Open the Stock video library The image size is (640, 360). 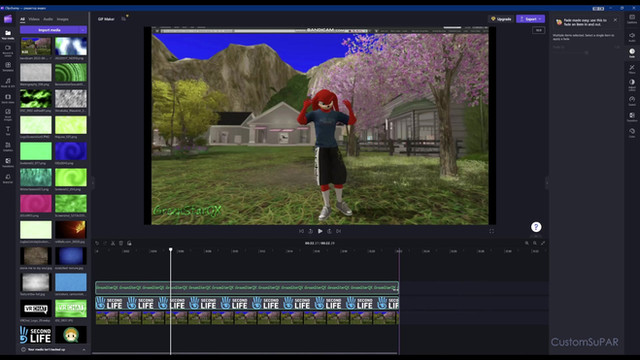pos(8,99)
